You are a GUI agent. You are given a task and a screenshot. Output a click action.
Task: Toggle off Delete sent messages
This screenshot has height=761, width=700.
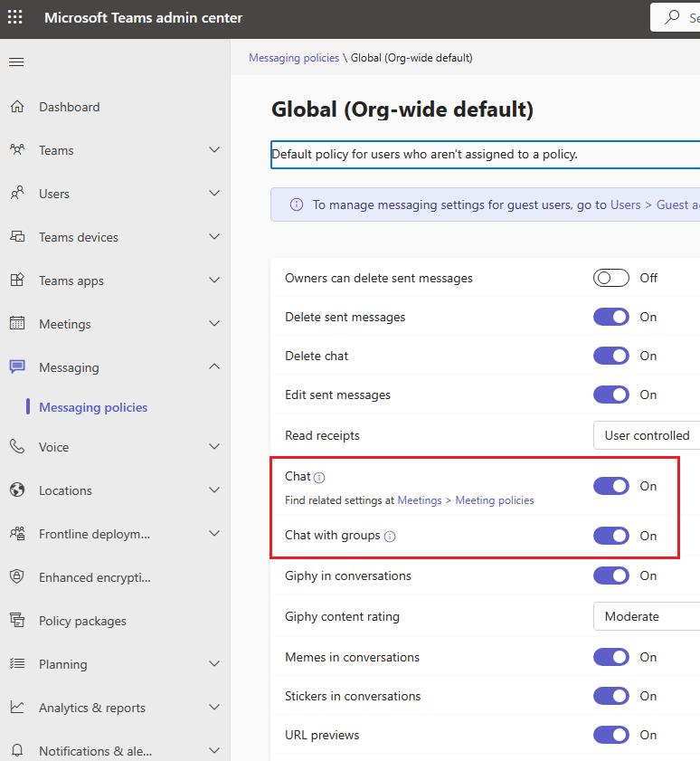611,317
